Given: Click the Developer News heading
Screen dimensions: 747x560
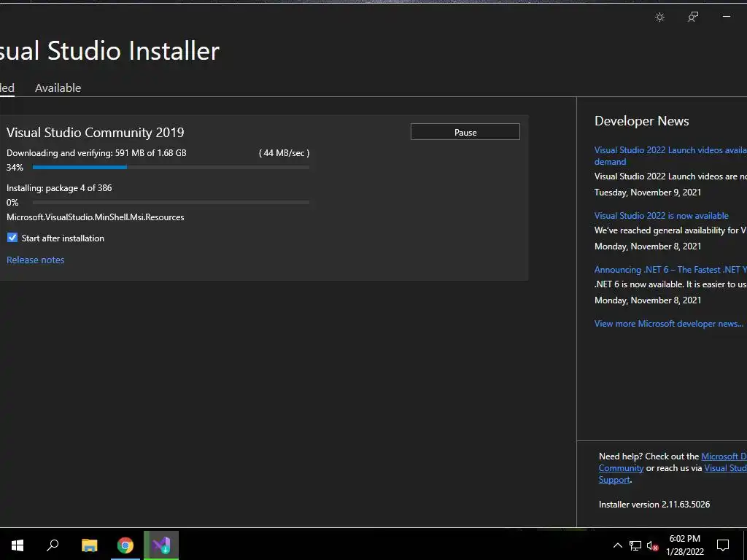Looking at the screenshot, I should coord(642,121).
